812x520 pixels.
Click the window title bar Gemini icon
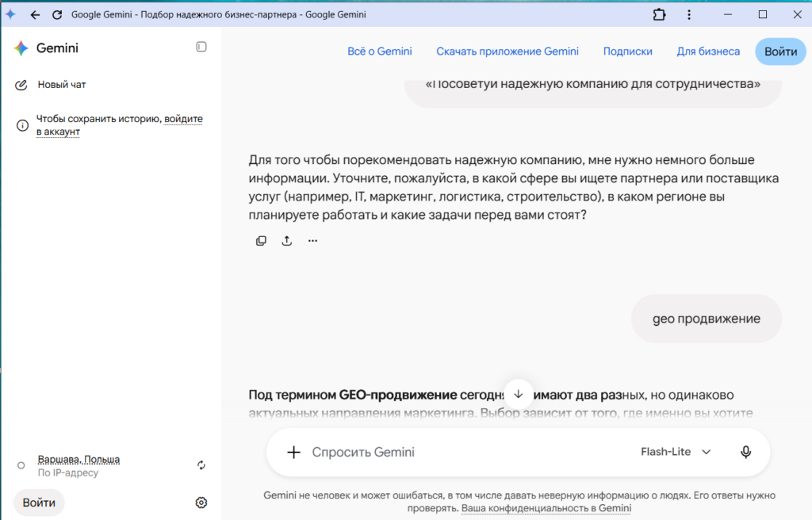click(x=11, y=14)
